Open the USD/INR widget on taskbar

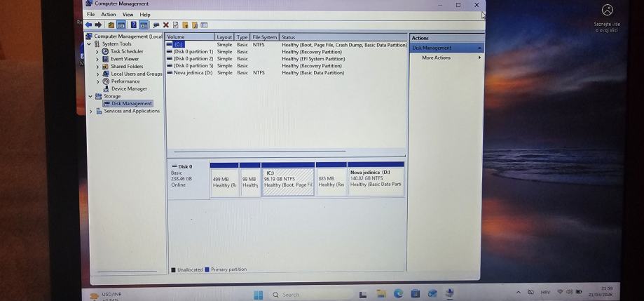pyautogui.click(x=106, y=296)
